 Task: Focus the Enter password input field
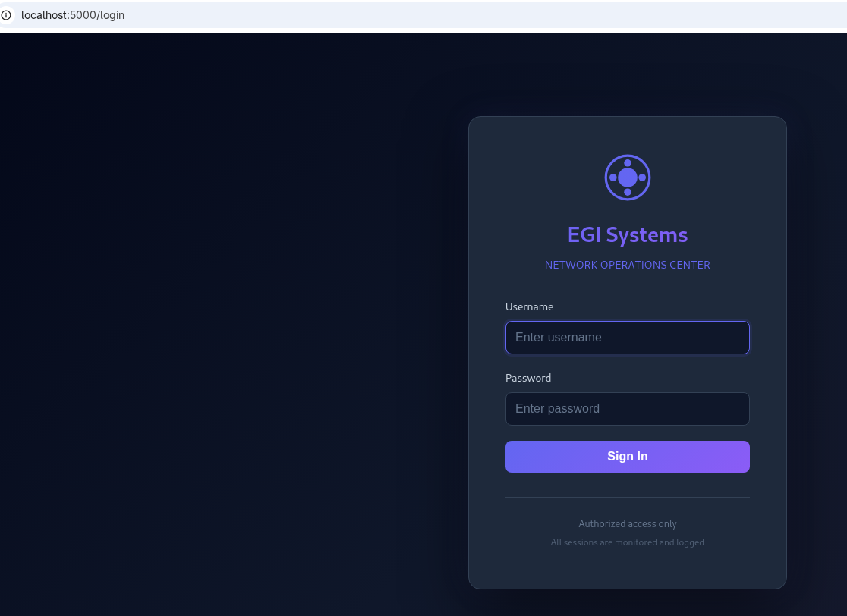[627, 409]
